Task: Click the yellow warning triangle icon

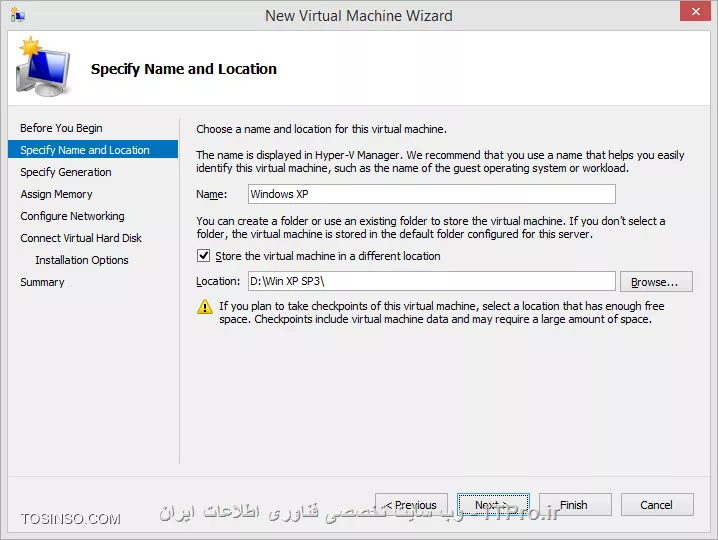Action: [x=205, y=306]
